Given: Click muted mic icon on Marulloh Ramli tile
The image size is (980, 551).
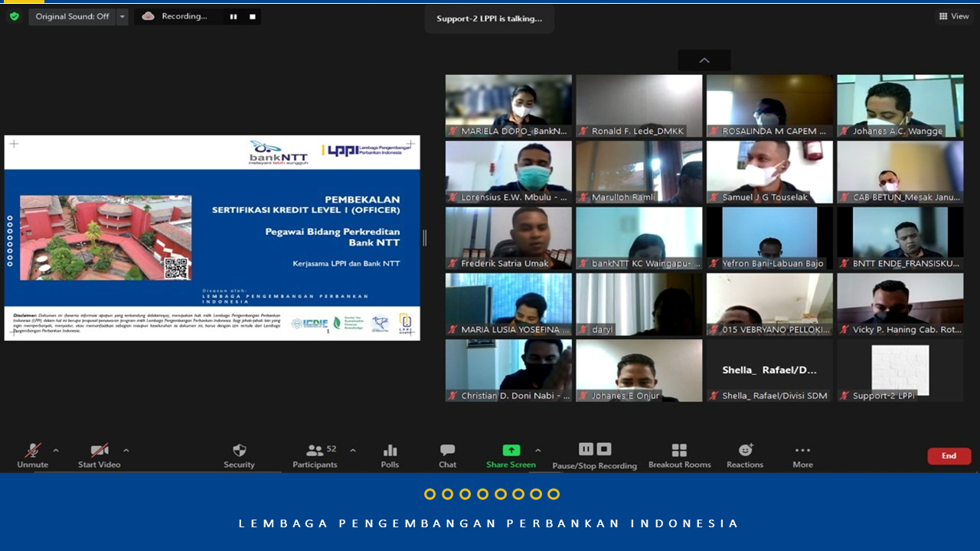Looking at the screenshot, I should click(584, 197).
